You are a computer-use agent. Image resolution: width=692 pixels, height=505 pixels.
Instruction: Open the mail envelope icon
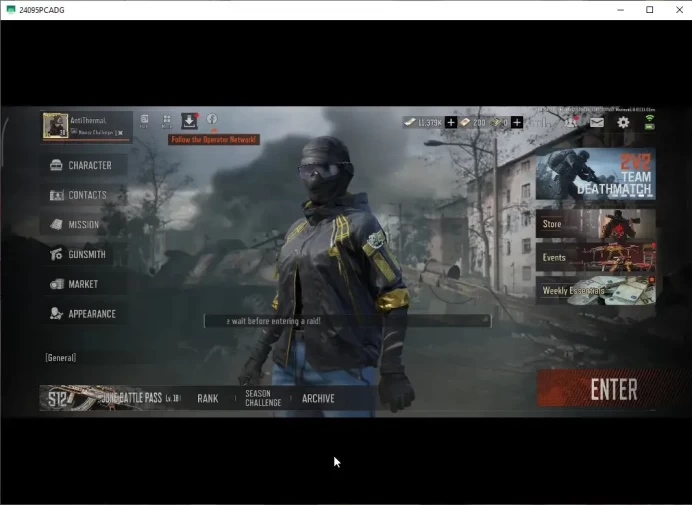597,122
